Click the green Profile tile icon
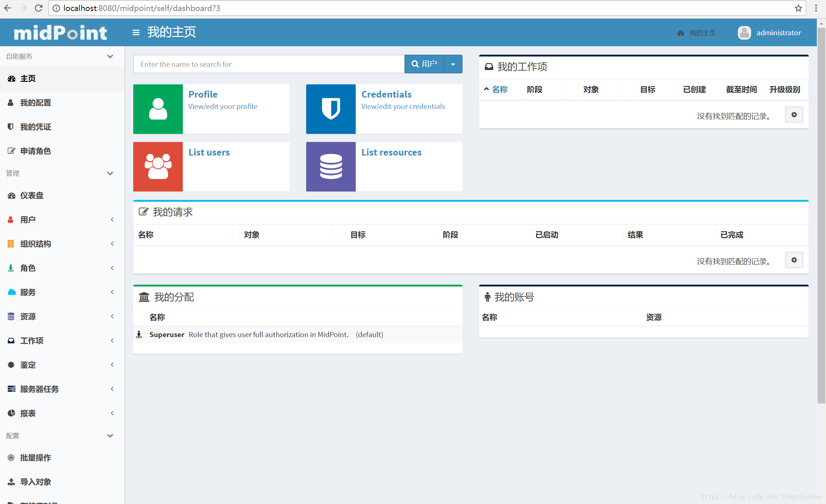The width and height of the screenshot is (826, 504). [x=158, y=109]
